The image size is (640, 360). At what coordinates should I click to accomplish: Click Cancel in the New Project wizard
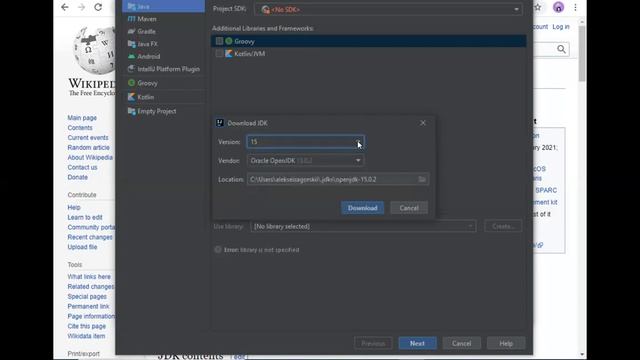461,343
